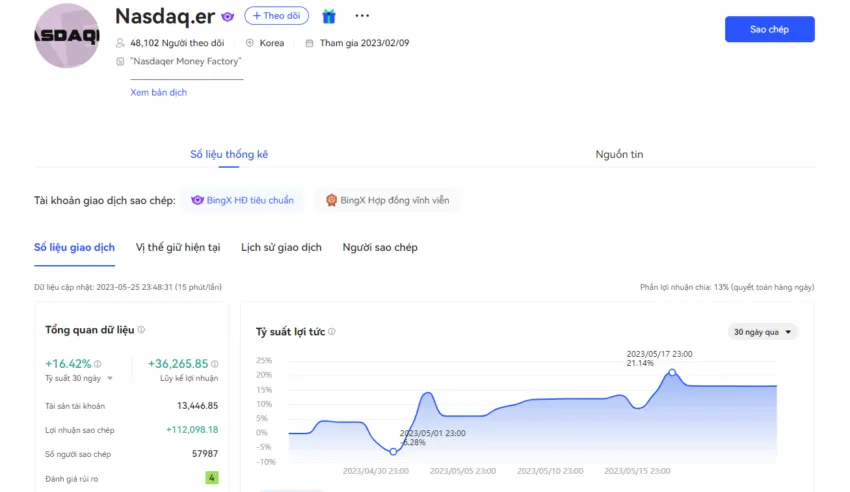The image size is (850, 492).
Task: Open the Lịch sử giao dịch tab
Action: 281,248
